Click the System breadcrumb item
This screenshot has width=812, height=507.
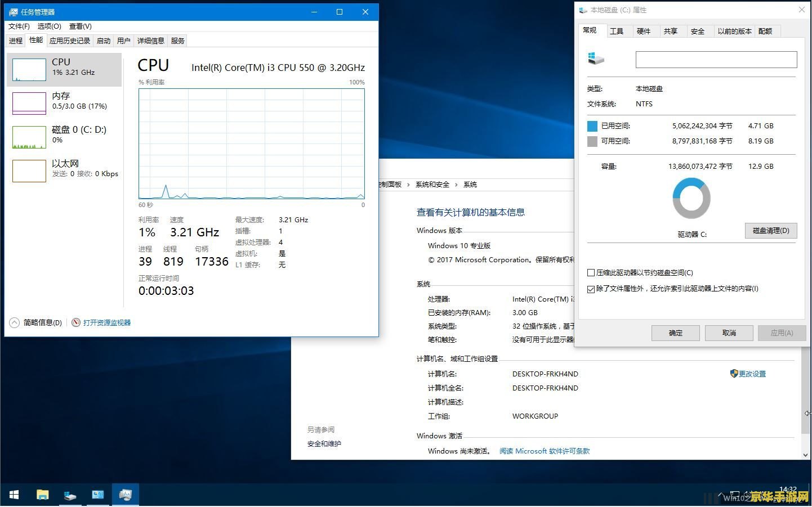pyautogui.click(x=470, y=185)
